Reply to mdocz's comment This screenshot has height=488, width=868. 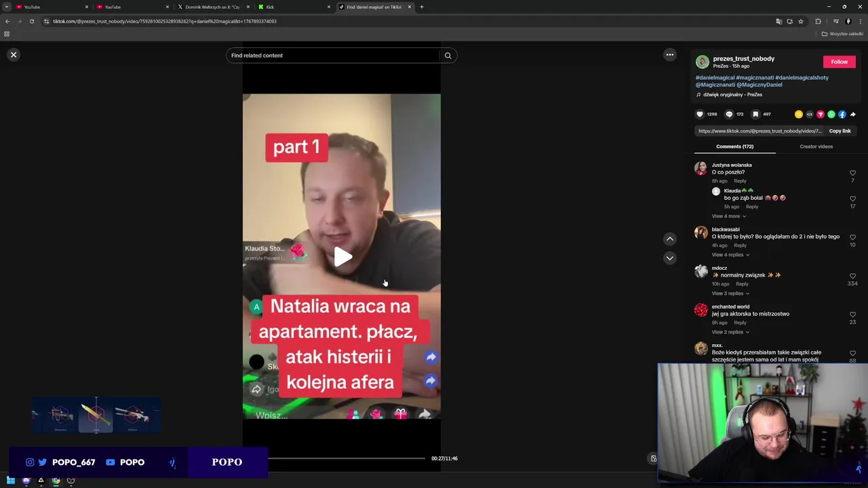[742, 284]
